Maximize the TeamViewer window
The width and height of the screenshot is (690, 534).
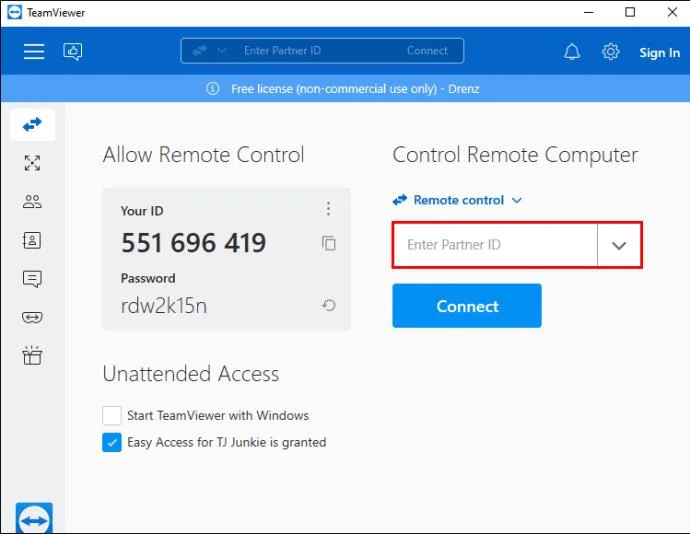click(x=630, y=12)
